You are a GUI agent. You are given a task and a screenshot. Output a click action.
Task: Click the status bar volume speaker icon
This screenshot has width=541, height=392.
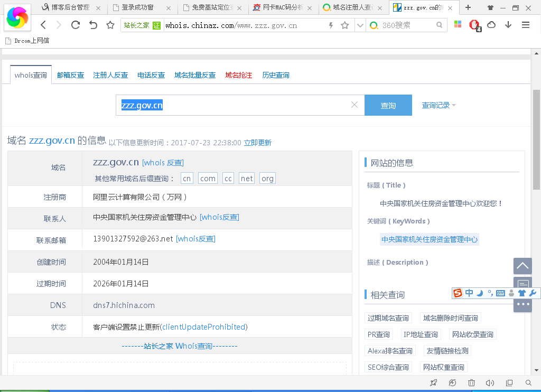pos(490,382)
